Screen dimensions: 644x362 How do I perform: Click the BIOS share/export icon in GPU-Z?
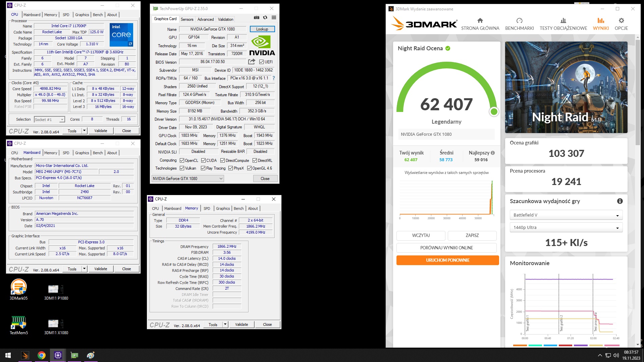(252, 62)
